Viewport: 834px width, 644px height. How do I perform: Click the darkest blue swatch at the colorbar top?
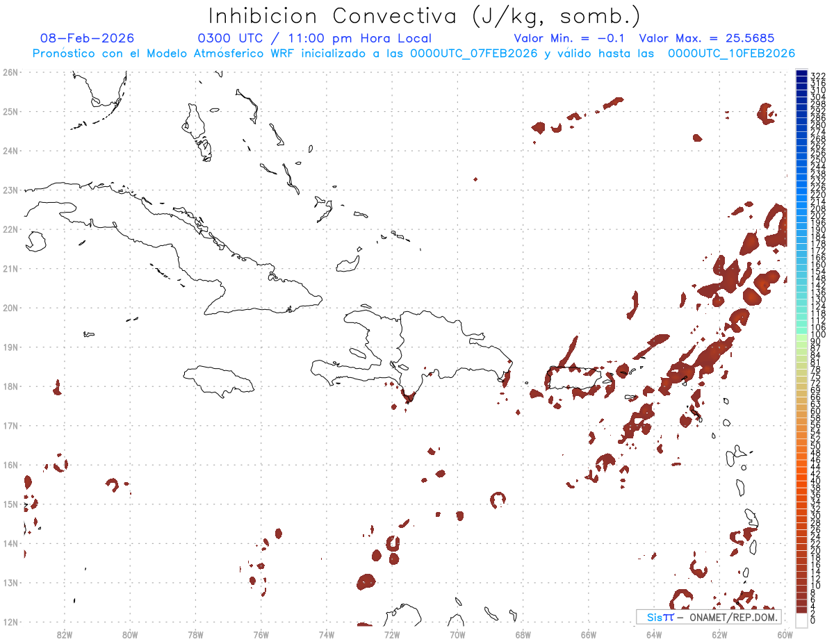point(801,74)
